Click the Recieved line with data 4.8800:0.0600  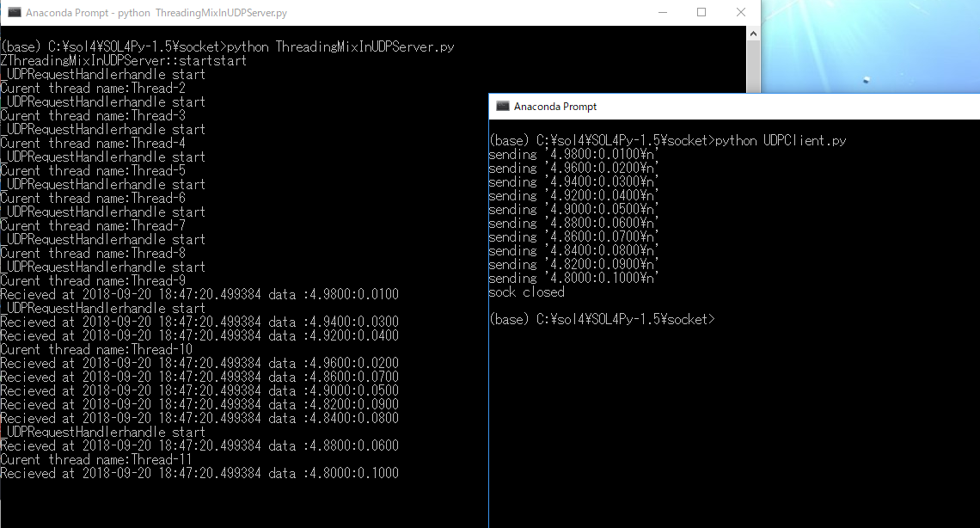pos(199,445)
